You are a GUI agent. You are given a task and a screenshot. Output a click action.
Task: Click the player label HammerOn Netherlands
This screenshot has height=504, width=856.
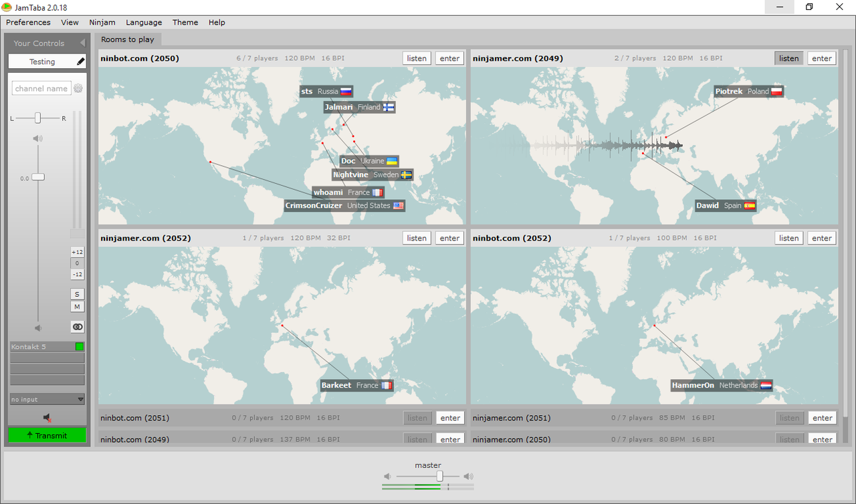pos(722,386)
